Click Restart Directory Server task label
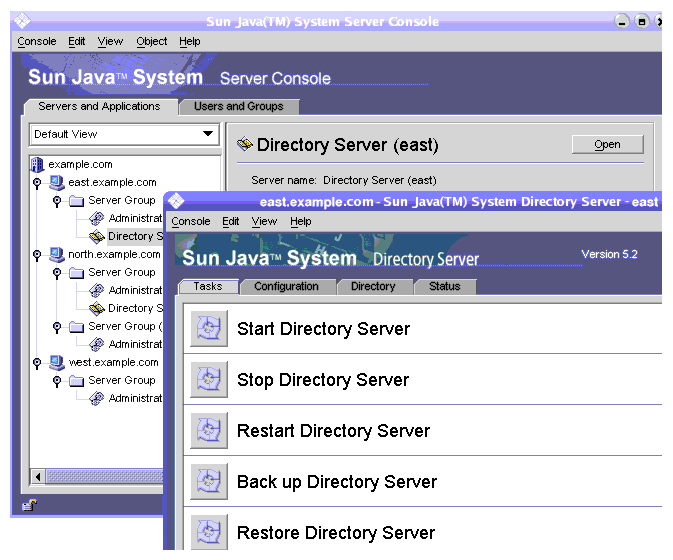The image size is (673, 560). (333, 431)
